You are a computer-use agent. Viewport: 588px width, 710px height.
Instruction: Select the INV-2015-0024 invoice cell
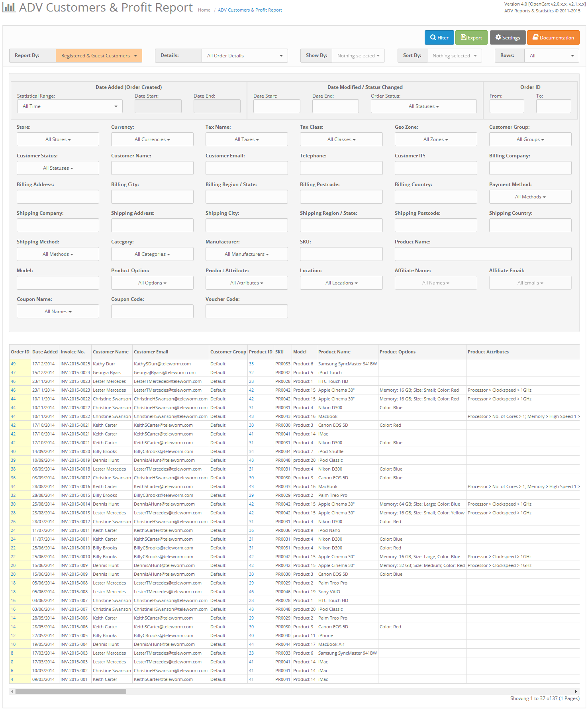click(x=75, y=373)
